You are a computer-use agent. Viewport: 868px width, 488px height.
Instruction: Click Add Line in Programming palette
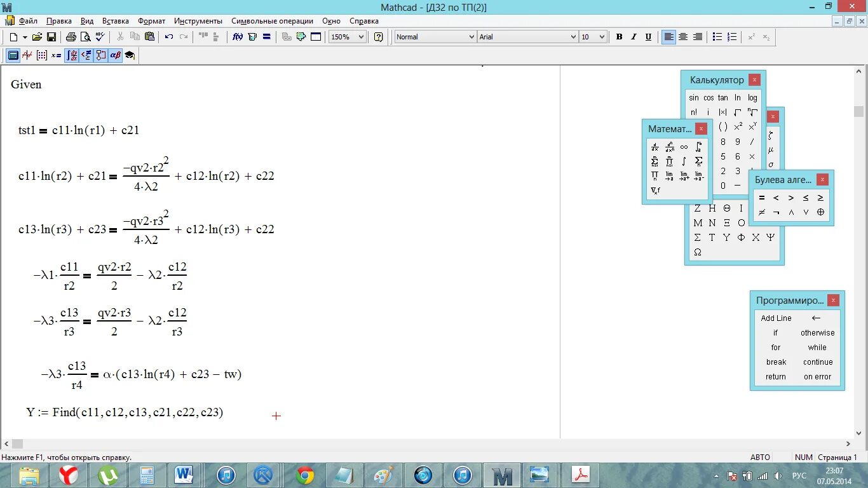coord(776,318)
